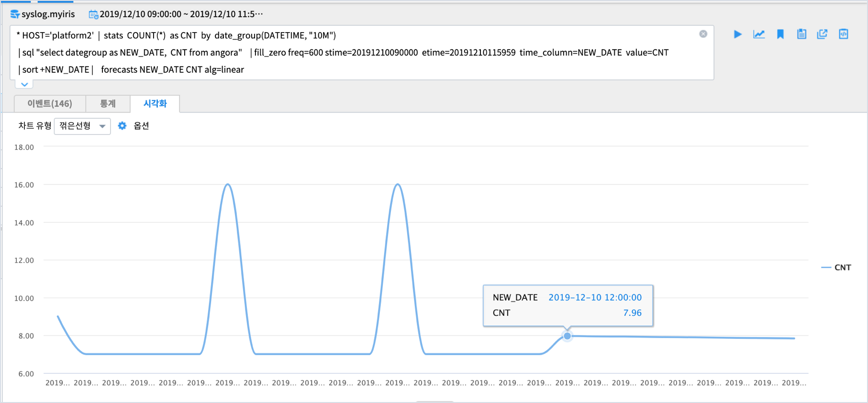Click the 6.00 y-axis label
This screenshot has height=403, width=868.
[26, 374]
